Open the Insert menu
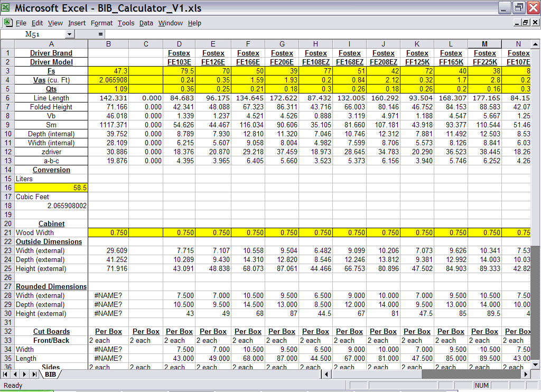541x392 pixels. (x=77, y=23)
